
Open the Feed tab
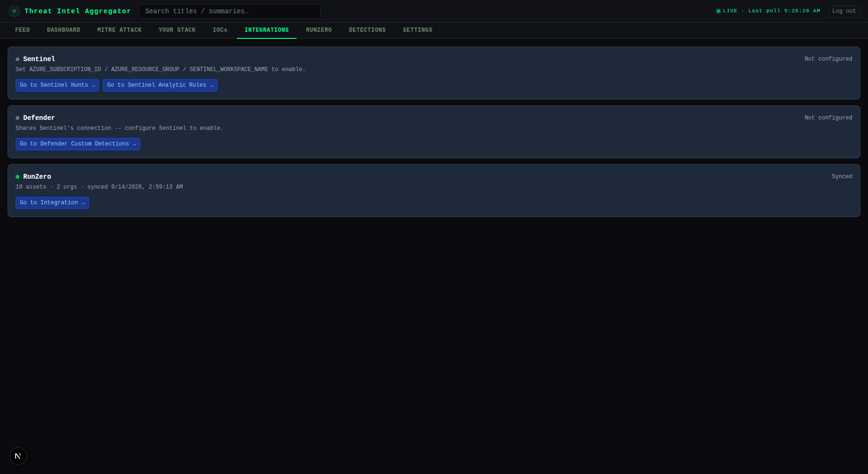pyautogui.click(x=22, y=30)
